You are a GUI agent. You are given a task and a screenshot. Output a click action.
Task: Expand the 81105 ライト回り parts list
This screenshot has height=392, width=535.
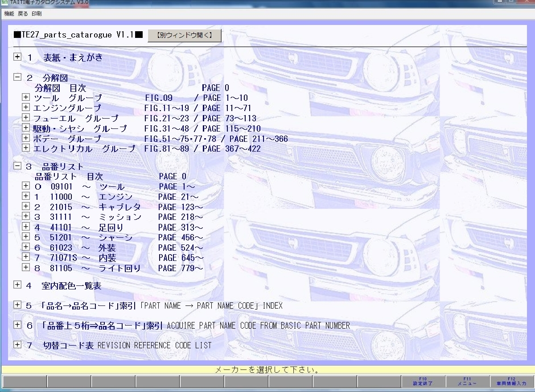coord(26,268)
